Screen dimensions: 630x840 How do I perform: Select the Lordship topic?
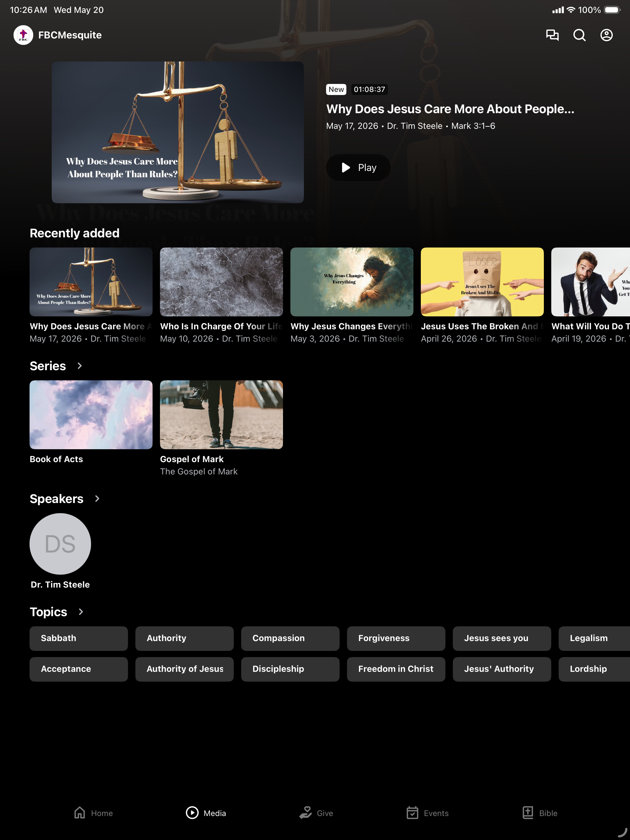coord(594,669)
